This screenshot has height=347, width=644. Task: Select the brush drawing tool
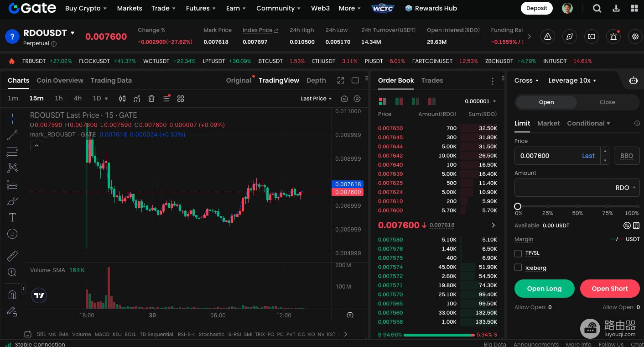click(x=12, y=201)
